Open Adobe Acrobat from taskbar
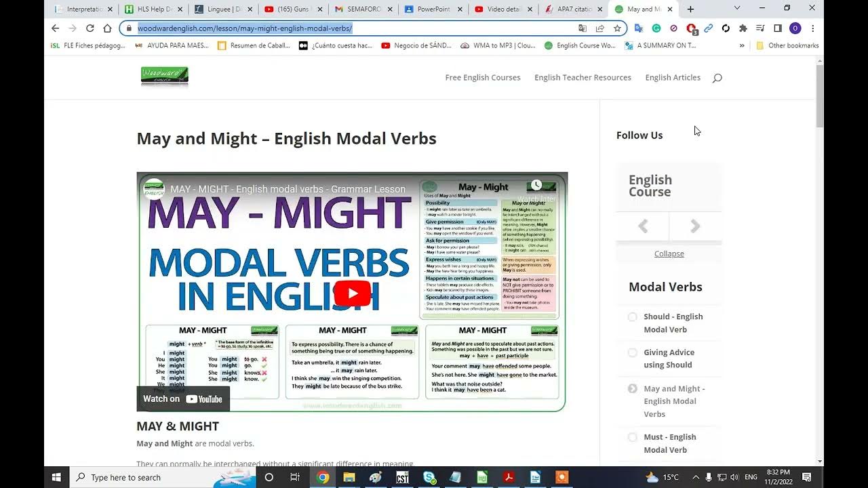Screen dimensions: 868x488 509,477
